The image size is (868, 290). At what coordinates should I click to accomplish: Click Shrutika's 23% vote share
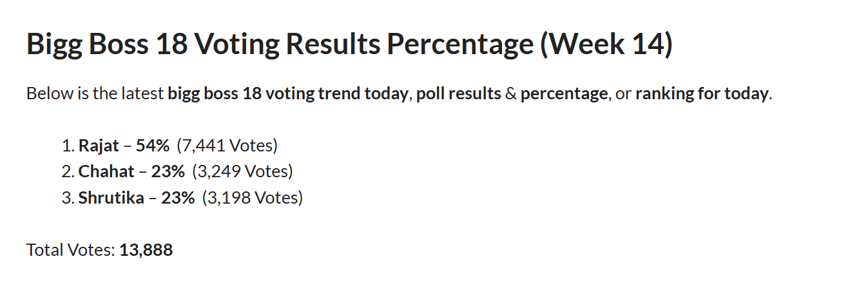[178, 197]
